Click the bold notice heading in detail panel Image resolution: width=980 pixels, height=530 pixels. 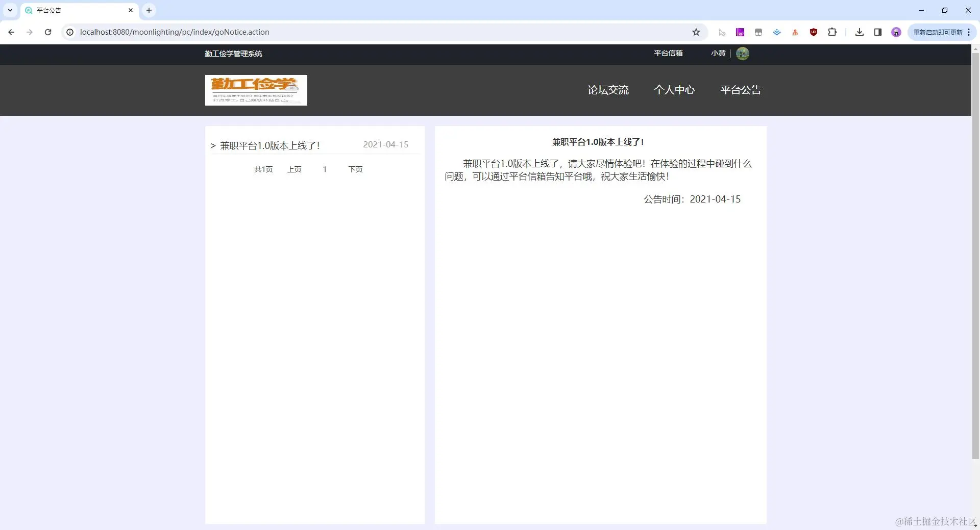(x=598, y=142)
